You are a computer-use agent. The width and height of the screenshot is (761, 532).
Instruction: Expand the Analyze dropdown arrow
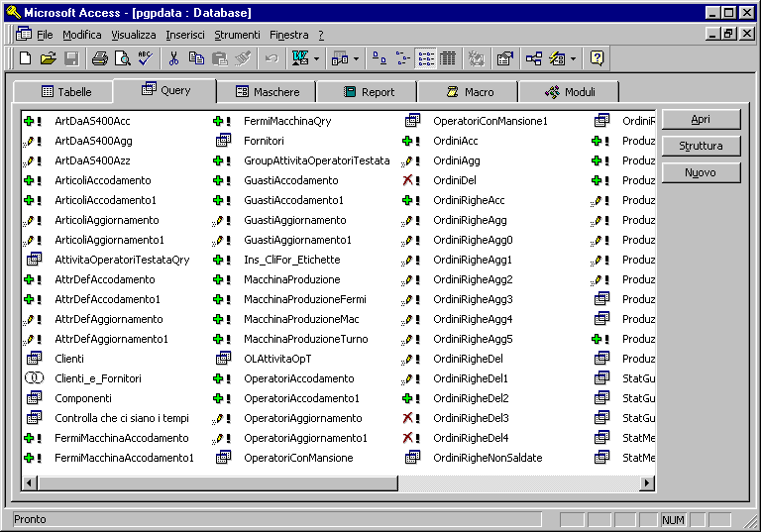click(x=357, y=58)
